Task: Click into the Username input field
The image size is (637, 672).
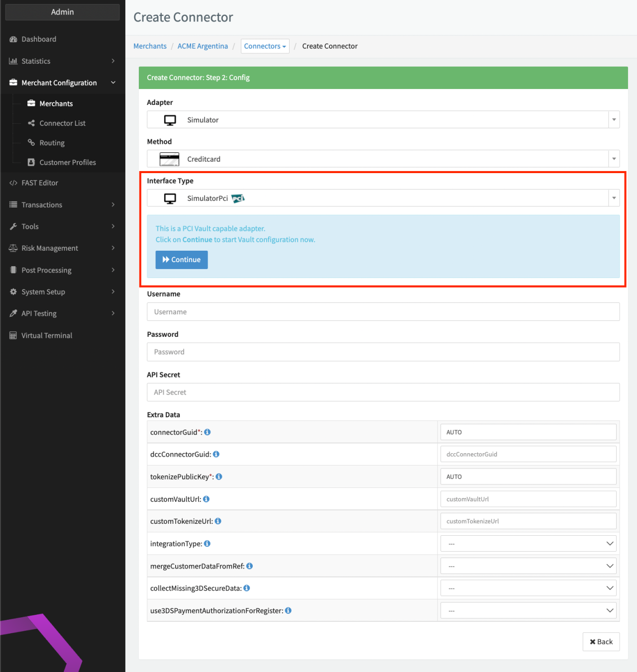Action: [383, 312]
